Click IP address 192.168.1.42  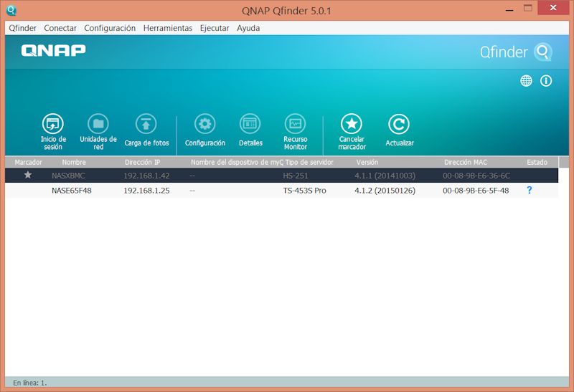tap(146, 176)
